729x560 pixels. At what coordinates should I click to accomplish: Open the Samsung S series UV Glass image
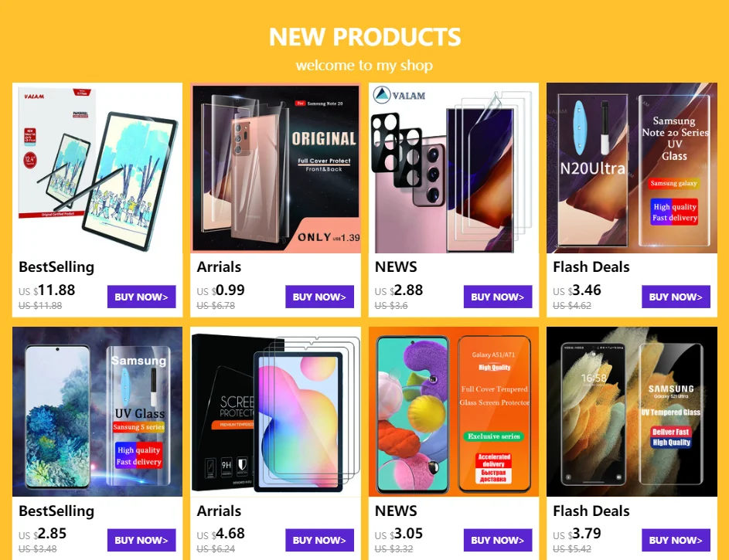(97, 412)
